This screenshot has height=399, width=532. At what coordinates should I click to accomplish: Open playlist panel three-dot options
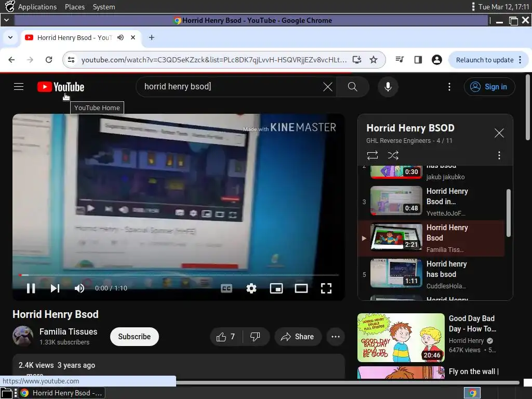(x=499, y=155)
